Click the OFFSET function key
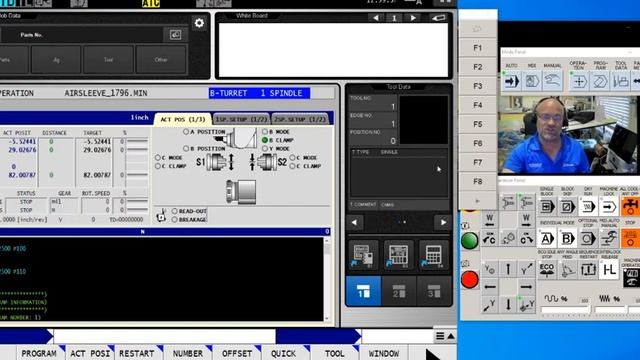The height and width of the screenshot is (360, 640). pos(237,353)
